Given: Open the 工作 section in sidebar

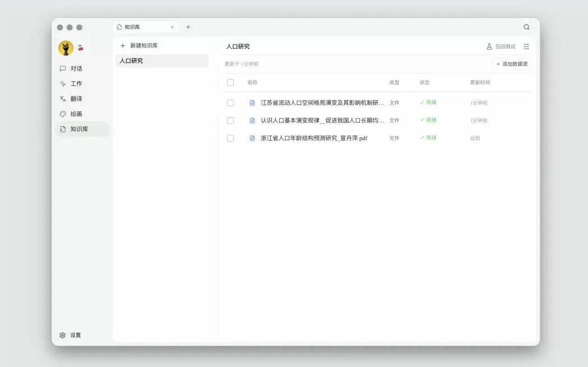Looking at the screenshot, I should [x=82, y=83].
